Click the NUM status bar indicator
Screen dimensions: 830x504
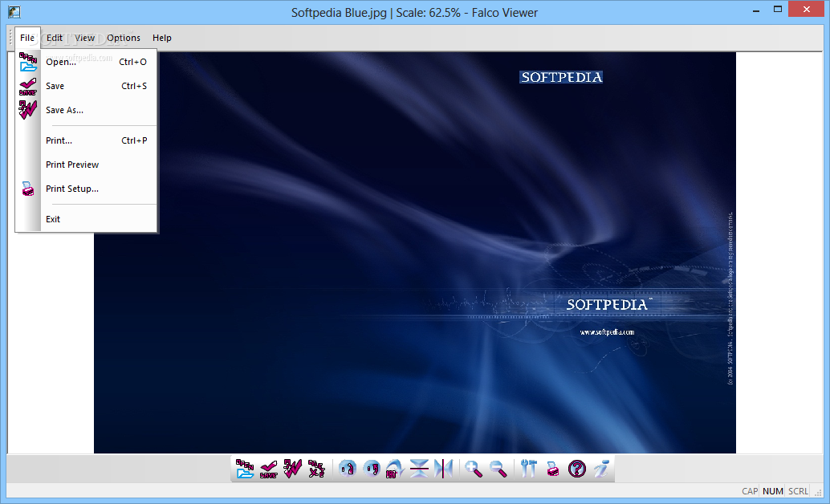click(773, 491)
